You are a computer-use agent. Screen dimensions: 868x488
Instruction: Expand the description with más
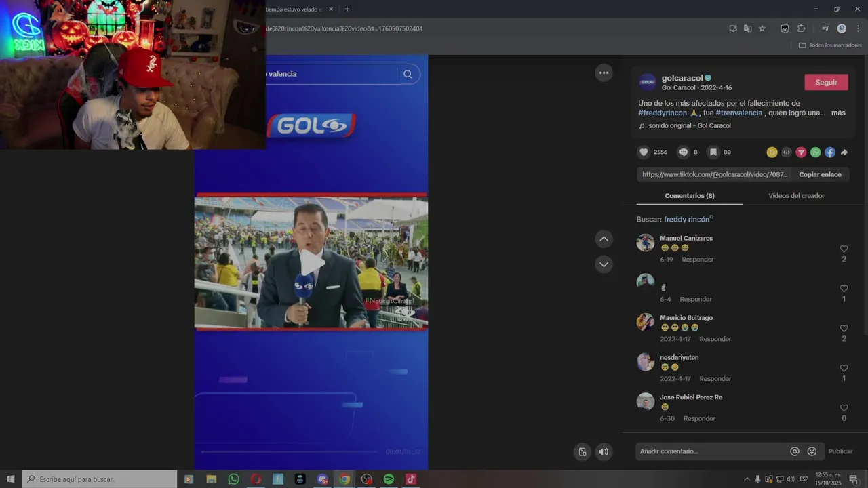click(838, 113)
